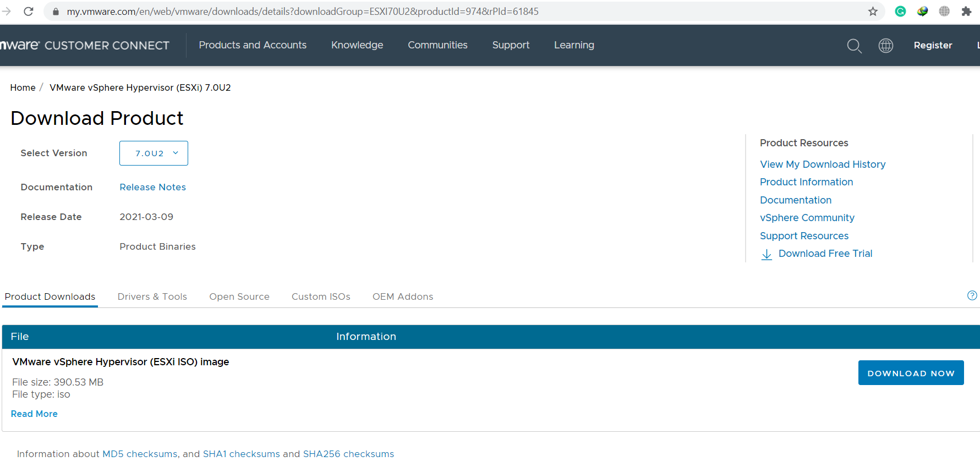Reload the page with the refresh icon
This screenshot has height=467, width=980.
click(x=29, y=12)
